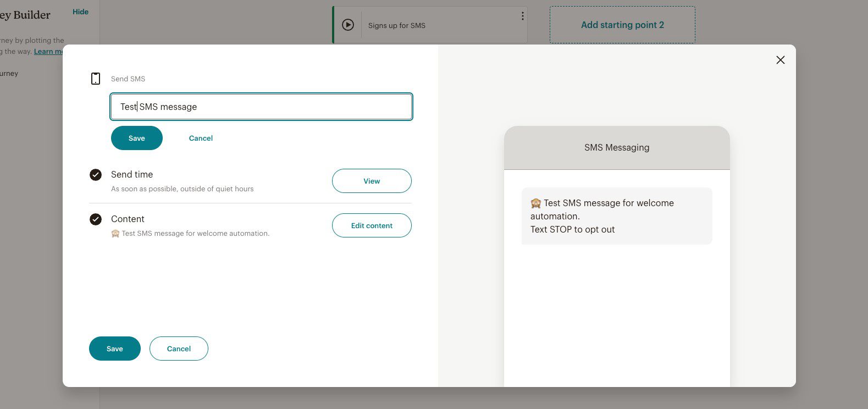Screen dimensions: 868x409
Task: Save the renamed SMS title
Action: pyautogui.click(x=137, y=138)
